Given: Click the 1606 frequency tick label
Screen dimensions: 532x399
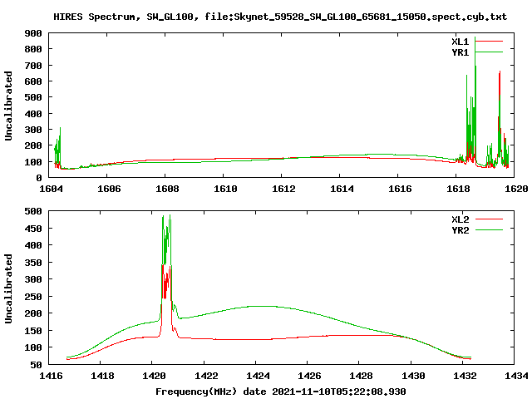Looking at the screenshot, I should click(x=109, y=189).
